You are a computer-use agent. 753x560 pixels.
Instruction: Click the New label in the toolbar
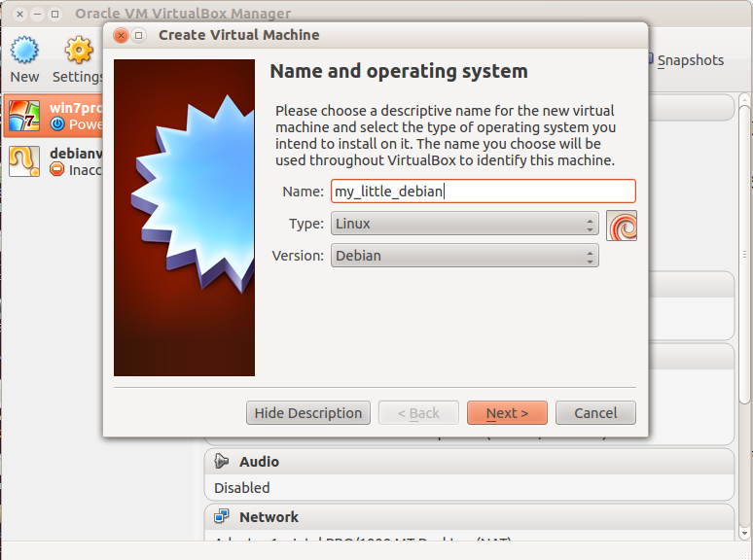point(24,77)
